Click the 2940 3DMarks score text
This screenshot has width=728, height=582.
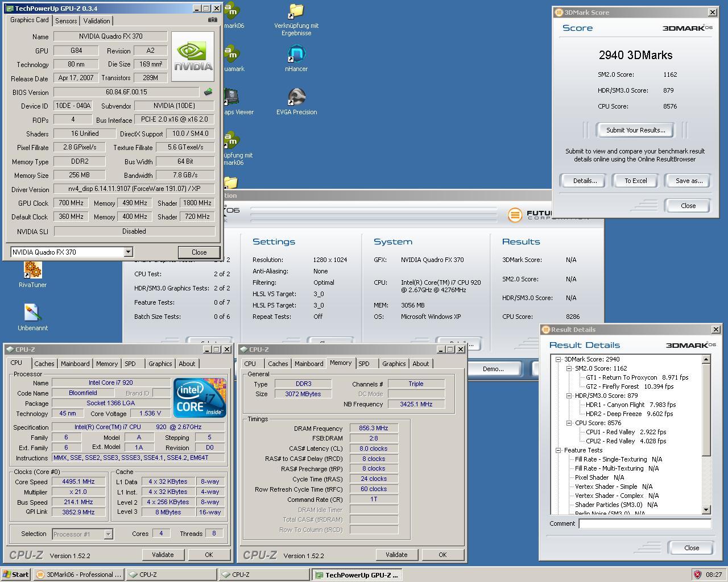pos(635,55)
